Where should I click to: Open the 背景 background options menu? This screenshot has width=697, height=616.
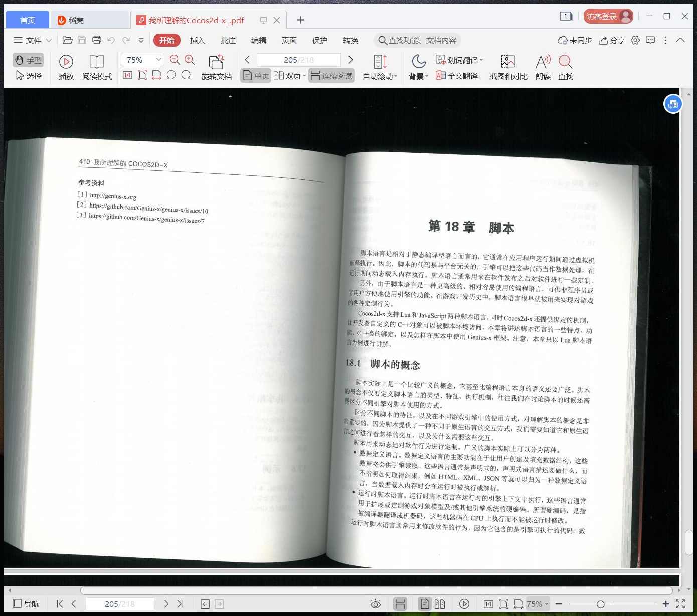pos(418,76)
